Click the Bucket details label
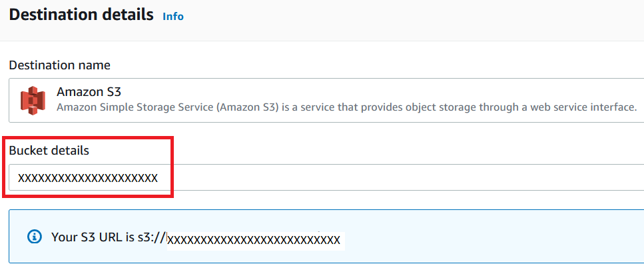 pos(49,151)
